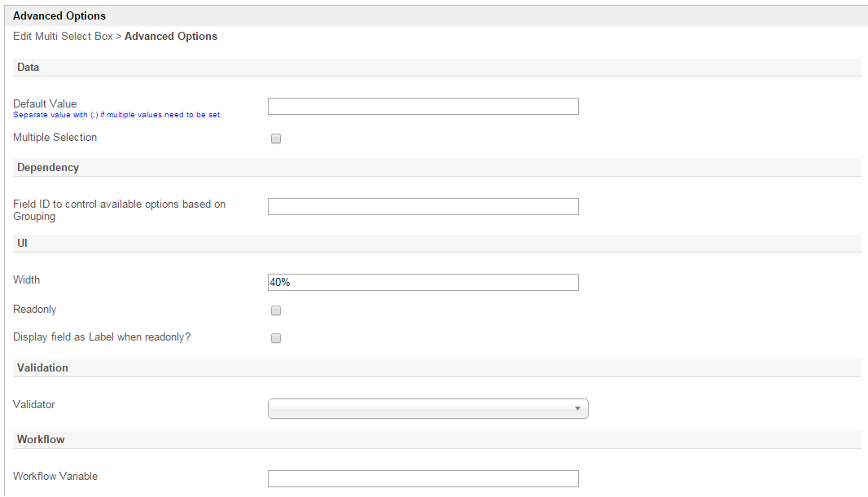
Task: Click the Workflow section header
Action: click(x=41, y=440)
